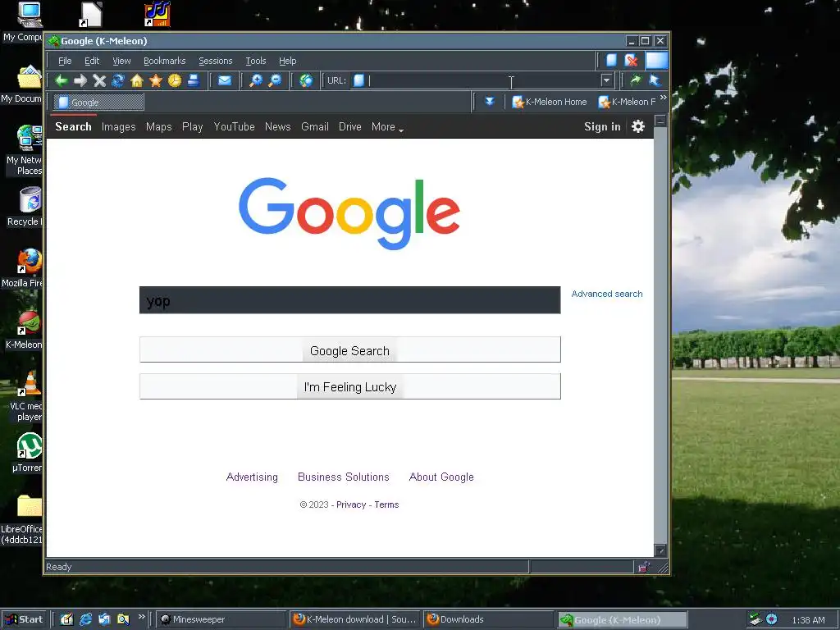840x630 pixels.
Task: Go to the Home page icon
Action: pos(137,80)
